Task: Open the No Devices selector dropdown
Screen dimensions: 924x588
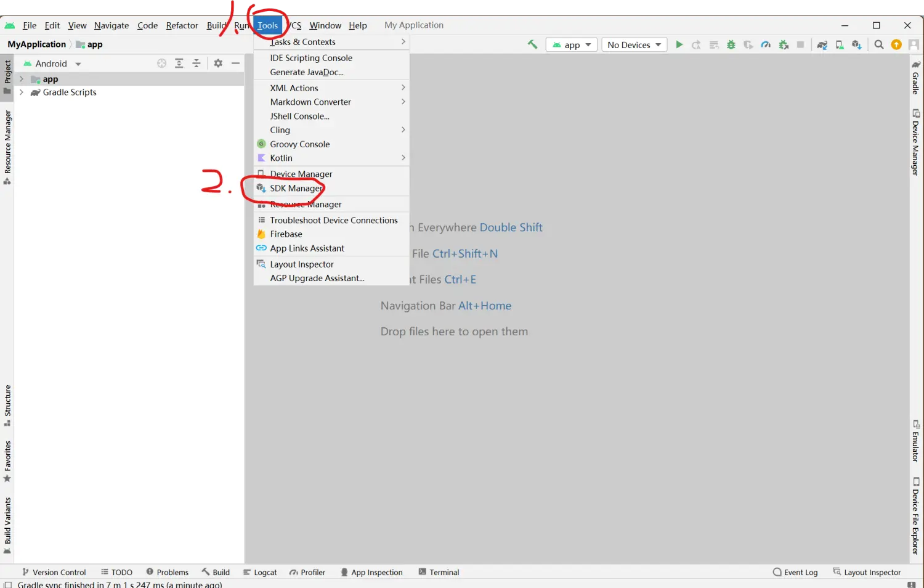Action: 634,44
